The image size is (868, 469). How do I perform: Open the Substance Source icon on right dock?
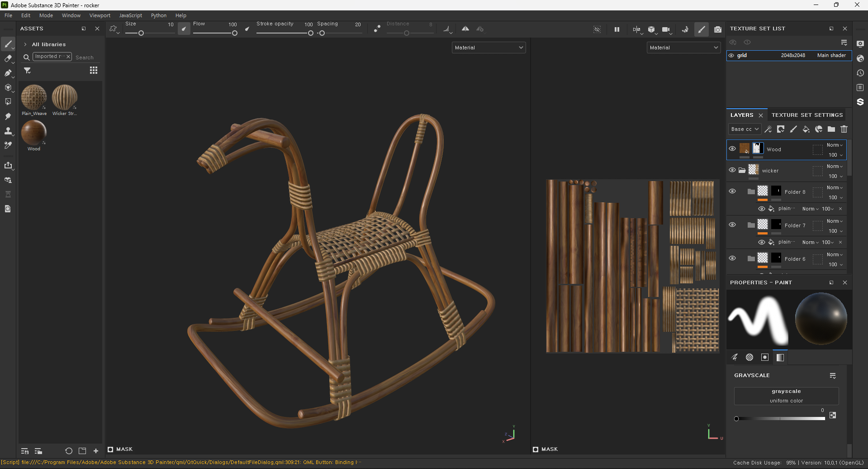(860, 102)
